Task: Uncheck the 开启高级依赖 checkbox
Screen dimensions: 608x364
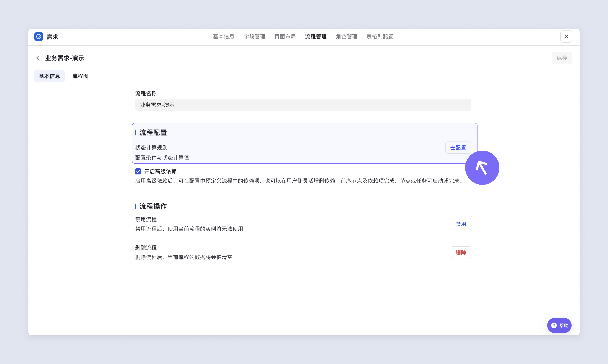Action: click(x=138, y=171)
